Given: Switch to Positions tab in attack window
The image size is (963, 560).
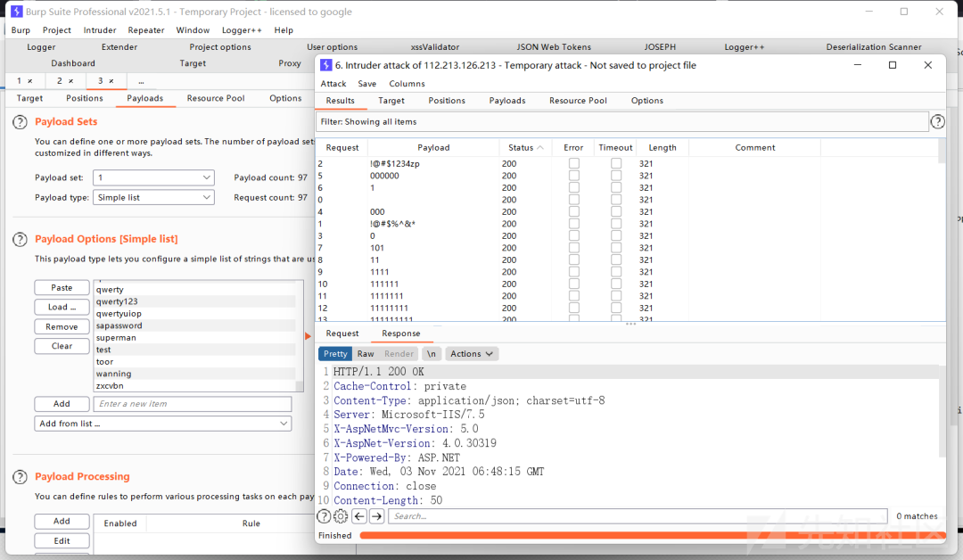Looking at the screenshot, I should pyautogui.click(x=447, y=101).
